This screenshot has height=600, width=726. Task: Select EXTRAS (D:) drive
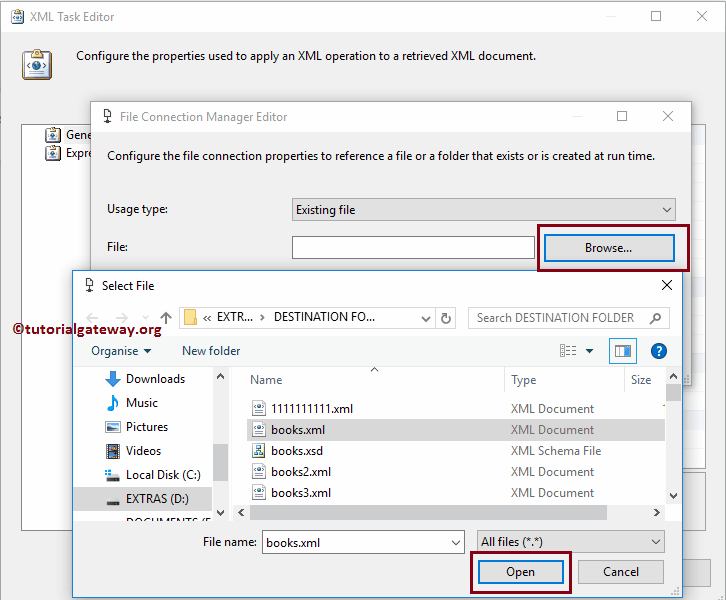157,499
